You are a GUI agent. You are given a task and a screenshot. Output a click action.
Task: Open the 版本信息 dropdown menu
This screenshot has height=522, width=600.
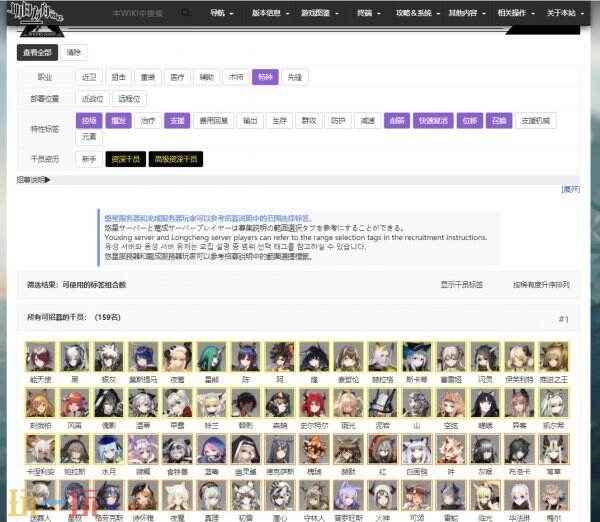(x=270, y=13)
